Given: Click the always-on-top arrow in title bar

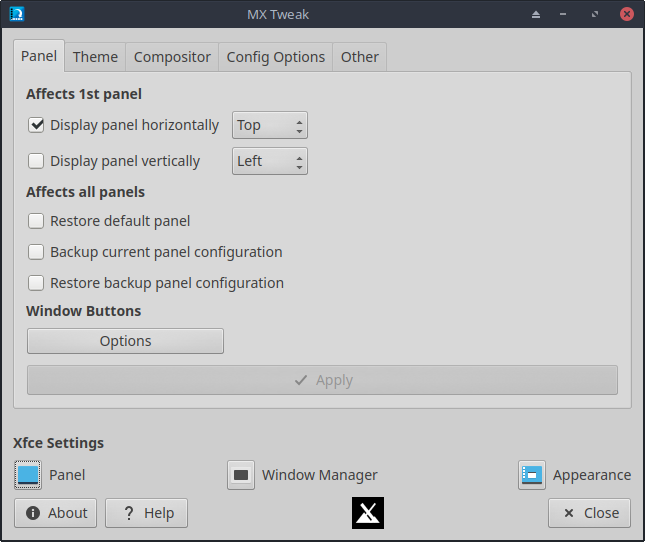Looking at the screenshot, I should tap(536, 15).
